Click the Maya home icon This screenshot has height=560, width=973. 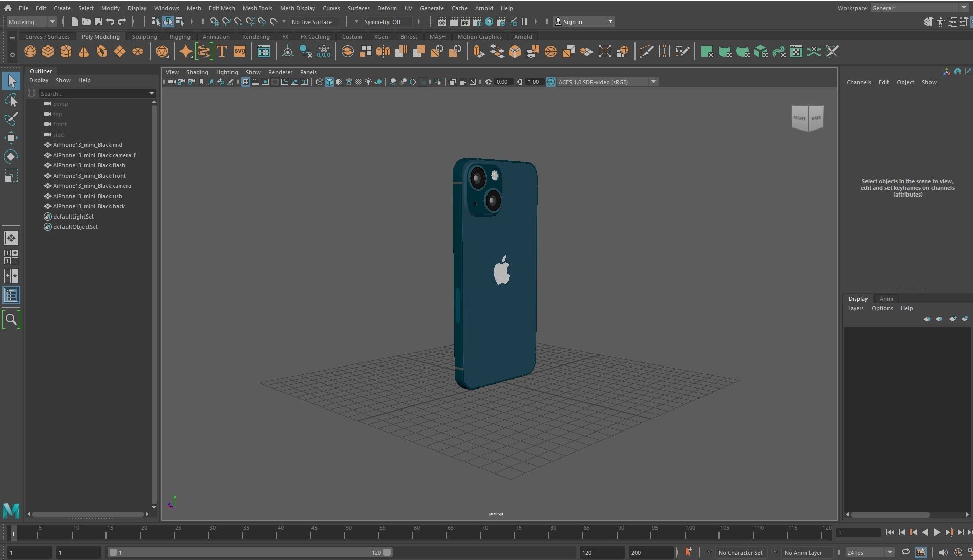(8, 8)
